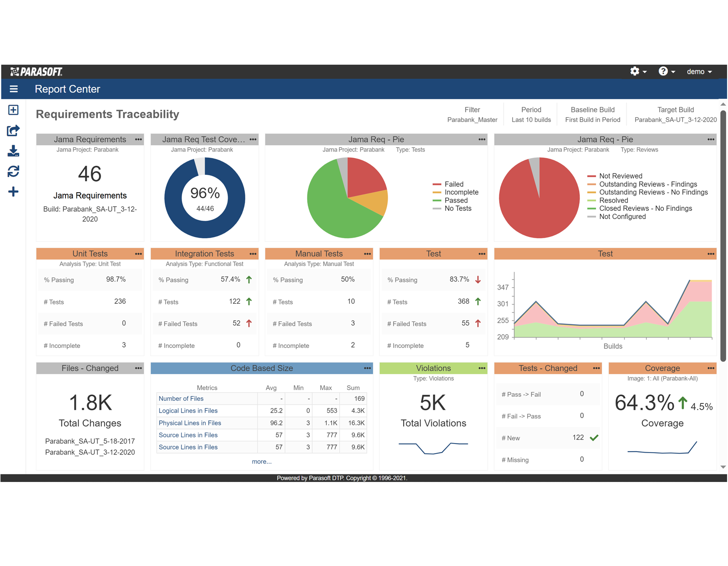The image size is (728, 566).
Task: Open Integration Tests widget options menu
Action: pos(253,254)
